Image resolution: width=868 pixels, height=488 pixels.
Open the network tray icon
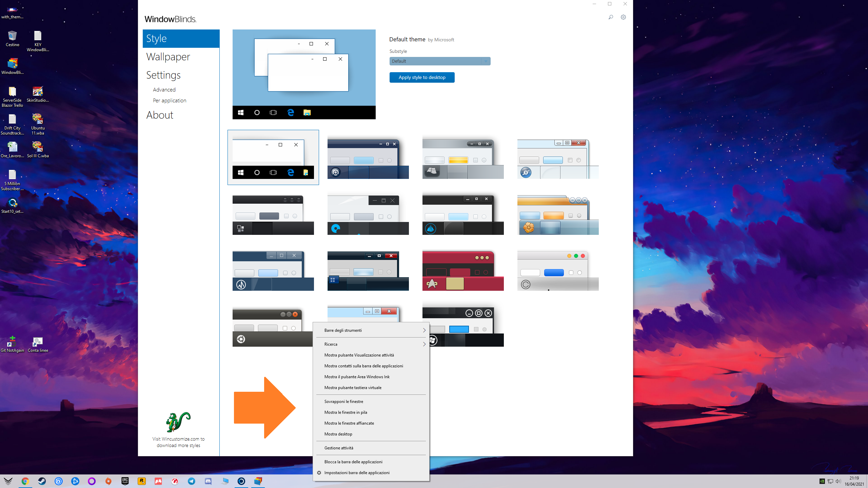point(830,481)
